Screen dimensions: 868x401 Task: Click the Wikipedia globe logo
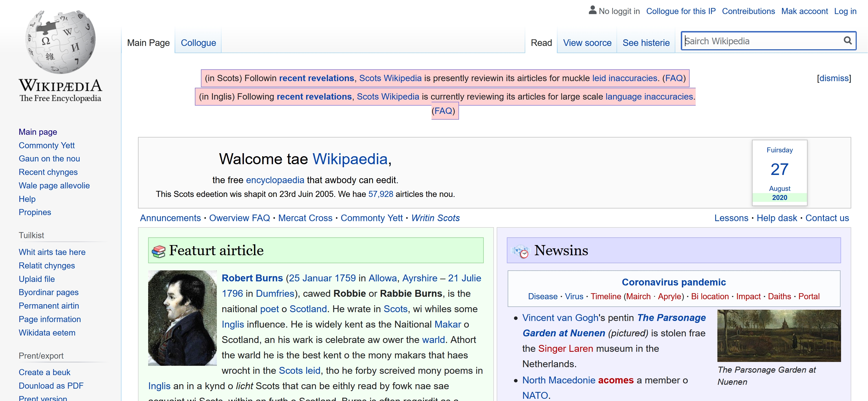point(61,42)
